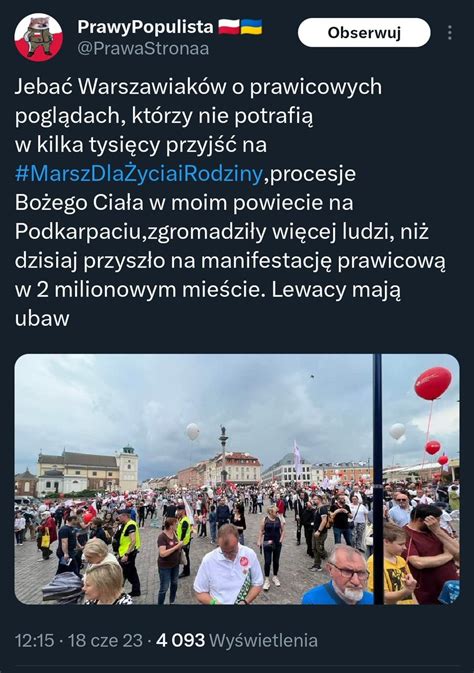
Task: Click the tweet text starting Jebać Warszawiaków
Action: point(230,203)
